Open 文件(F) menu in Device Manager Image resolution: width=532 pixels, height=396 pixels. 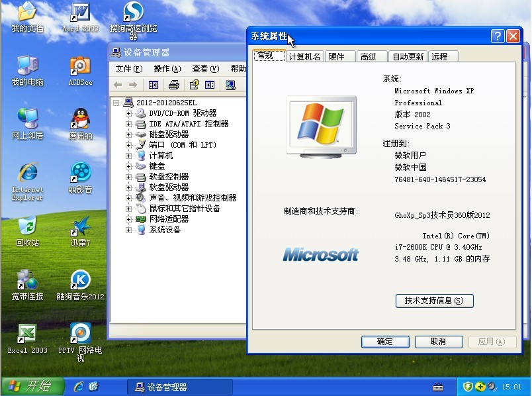click(128, 69)
